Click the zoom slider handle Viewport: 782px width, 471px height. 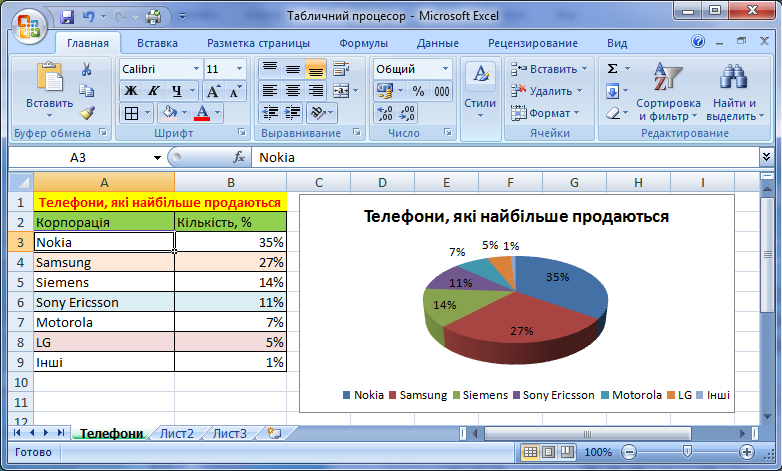687,452
